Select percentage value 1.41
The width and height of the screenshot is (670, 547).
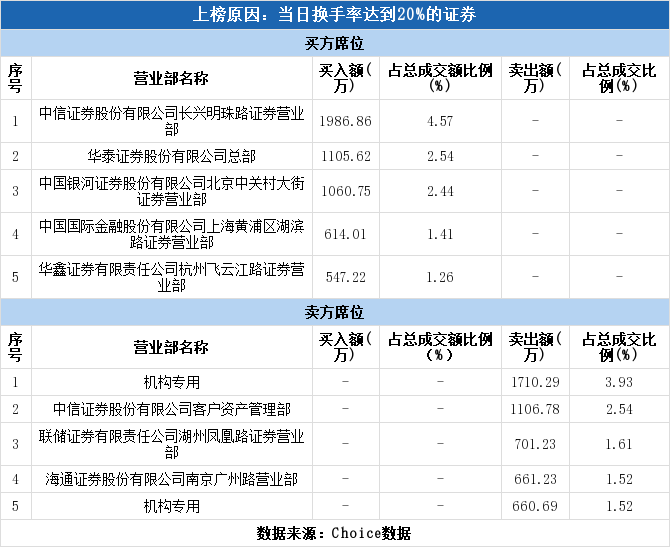click(x=440, y=234)
